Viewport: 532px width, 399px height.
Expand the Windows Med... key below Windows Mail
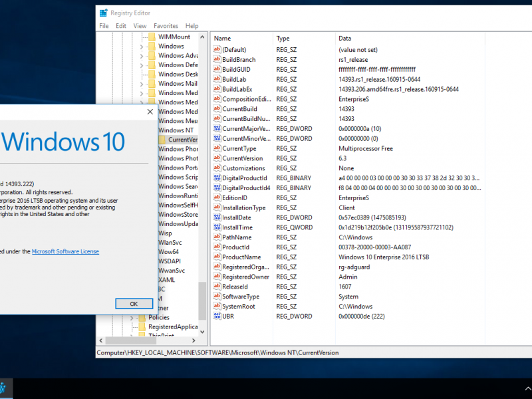[x=142, y=93]
